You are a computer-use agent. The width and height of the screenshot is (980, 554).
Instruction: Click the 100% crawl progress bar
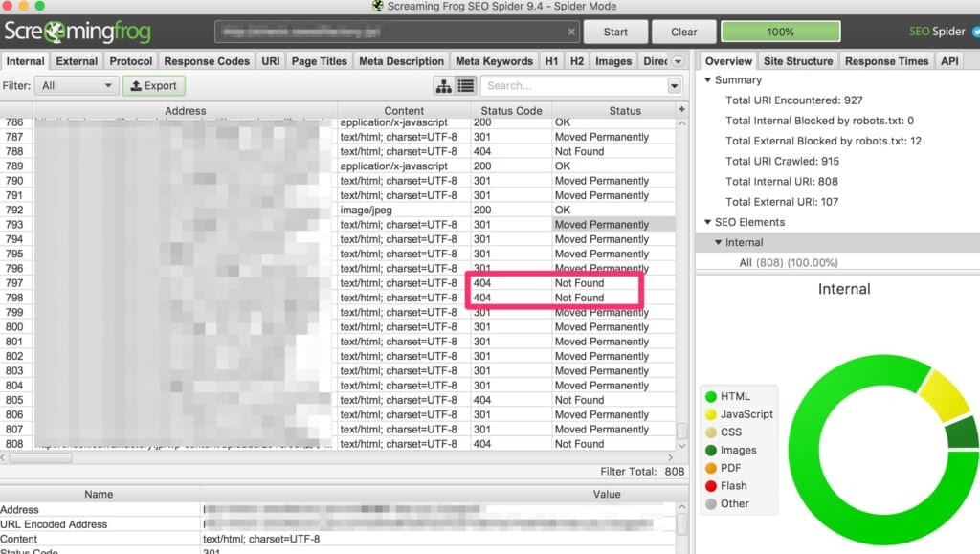[x=781, y=32]
